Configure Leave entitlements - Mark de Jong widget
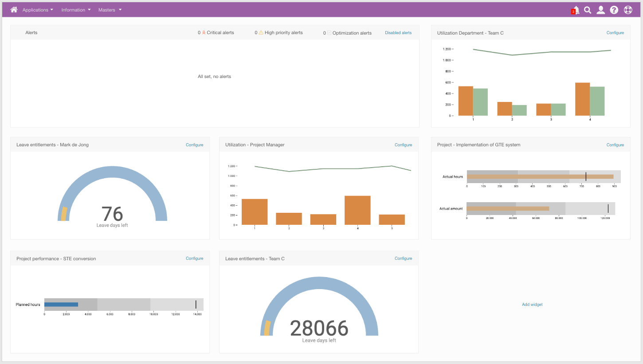This screenshot has width=643, height=364. [x=194, y=145]
